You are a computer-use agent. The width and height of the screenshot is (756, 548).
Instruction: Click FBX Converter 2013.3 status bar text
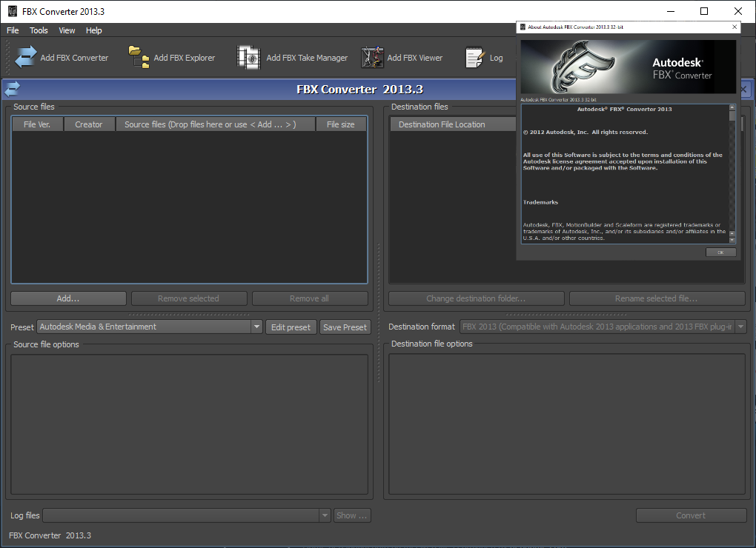(50, 535)
